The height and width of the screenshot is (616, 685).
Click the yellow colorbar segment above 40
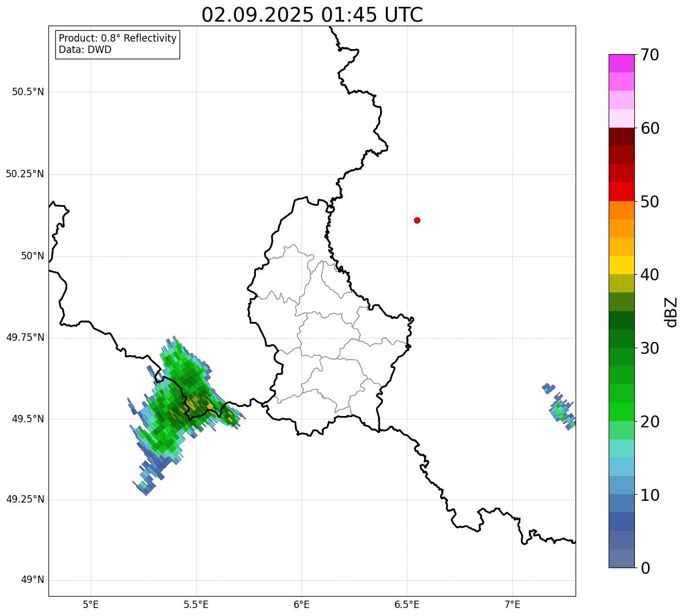[x=621, y=265]
